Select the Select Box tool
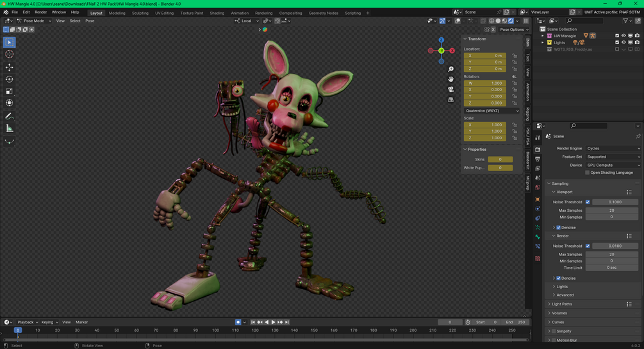The width and height of the screenshot is (644, 349). (9, 42)
